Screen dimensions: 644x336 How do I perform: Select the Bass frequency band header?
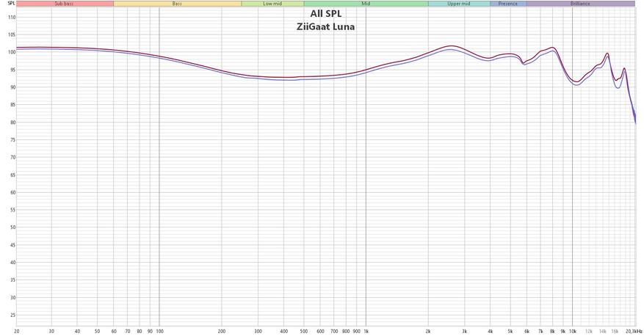click(178, 4)
